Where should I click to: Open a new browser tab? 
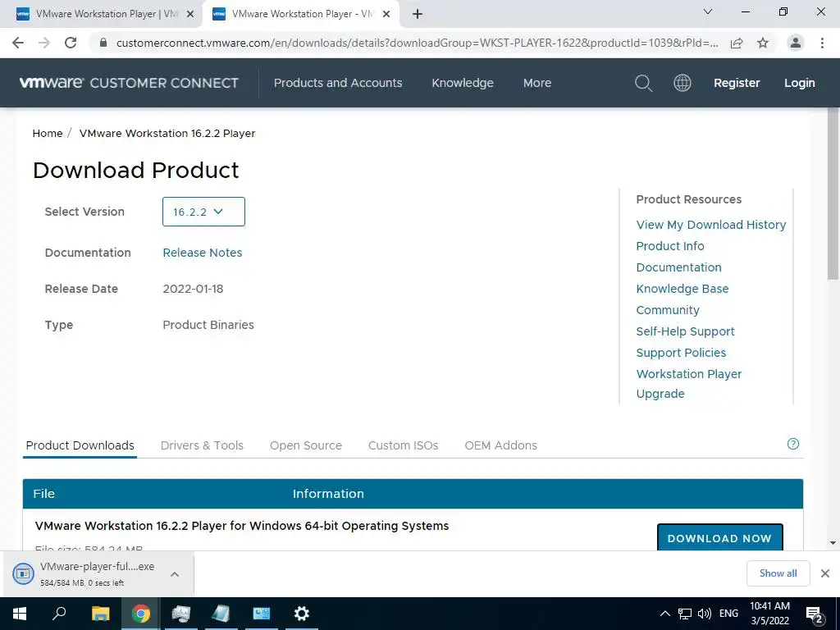[418, 14]
